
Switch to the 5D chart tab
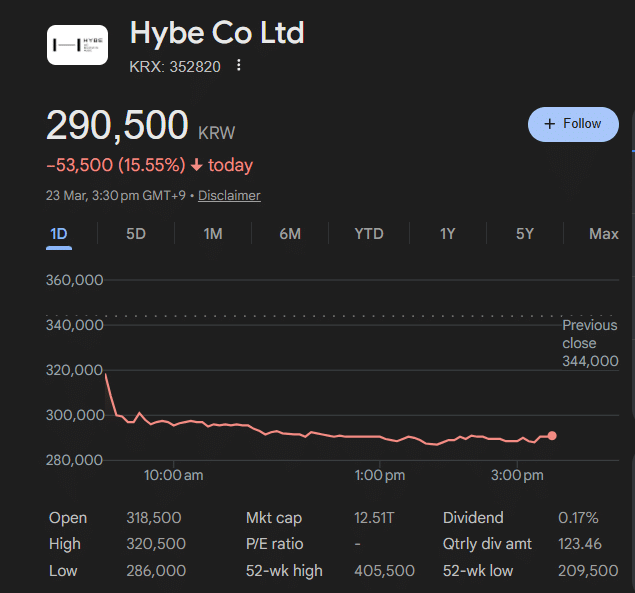pos(136,234)
